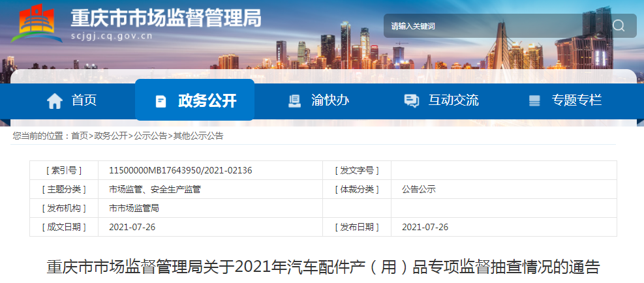Click the [ 发文字号 ] label cell

pyautogui.click(x=357, y=170)
